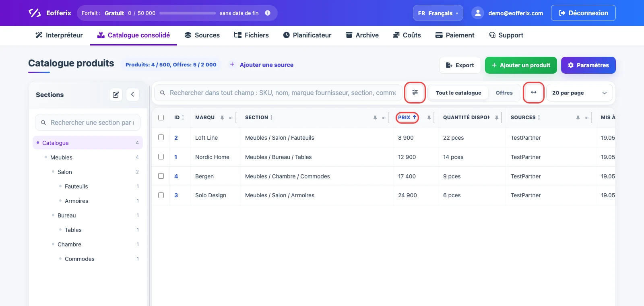Open the 20 par page dropdown
Screen dimensions: 644x306
point(580,93)
